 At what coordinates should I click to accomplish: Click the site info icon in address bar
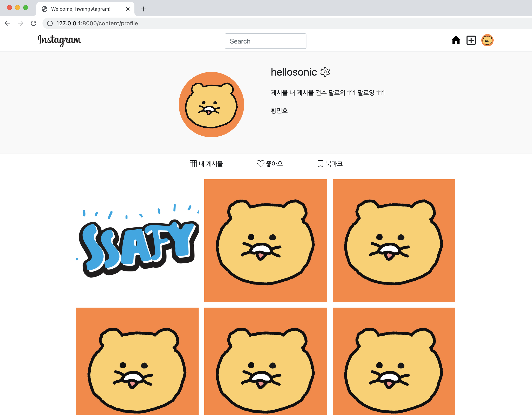(50, 23)
